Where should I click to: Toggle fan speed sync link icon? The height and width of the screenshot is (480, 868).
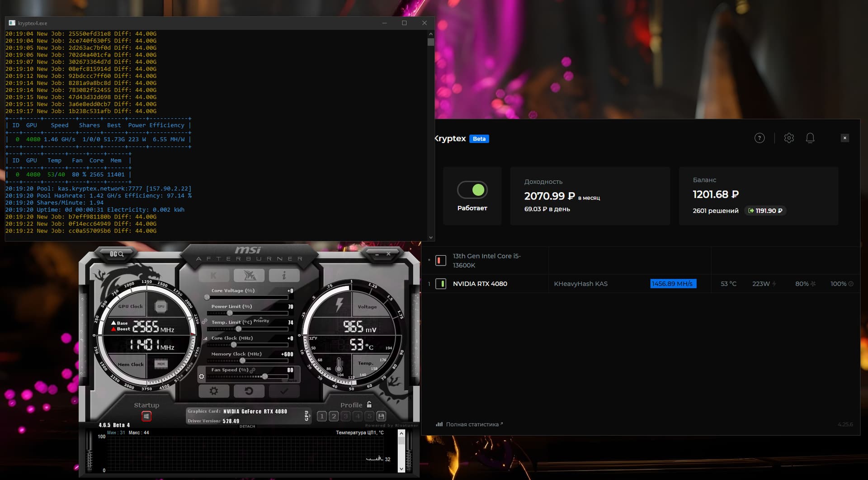253,370
